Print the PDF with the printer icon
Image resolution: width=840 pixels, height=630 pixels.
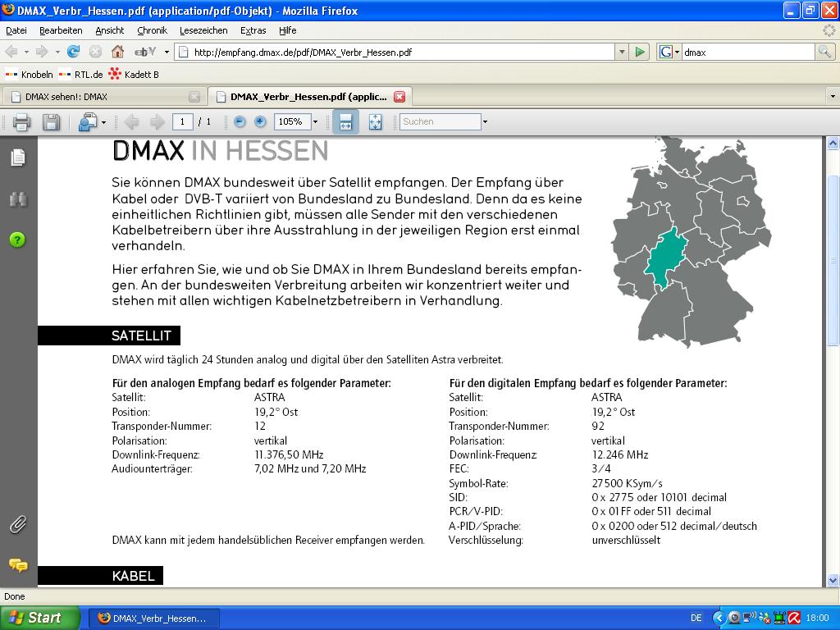[21, 122]
